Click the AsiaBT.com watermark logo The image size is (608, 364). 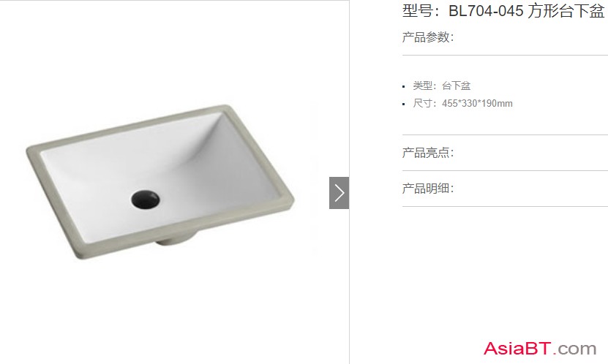(x=540, y=349)
